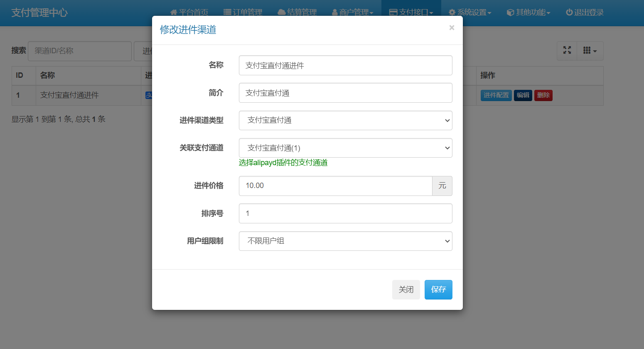Click the 元 unit addon
644x349 pixels.
coord(442,186)
